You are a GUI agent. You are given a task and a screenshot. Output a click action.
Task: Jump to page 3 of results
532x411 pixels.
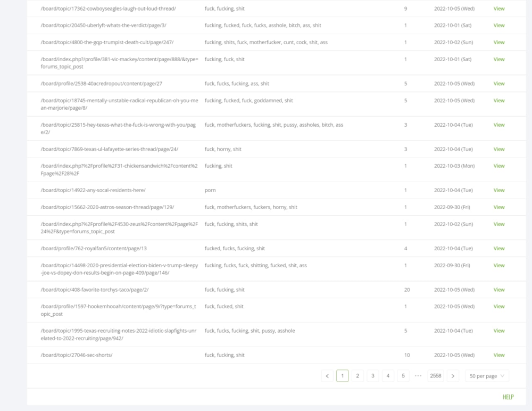click(373, 376)
